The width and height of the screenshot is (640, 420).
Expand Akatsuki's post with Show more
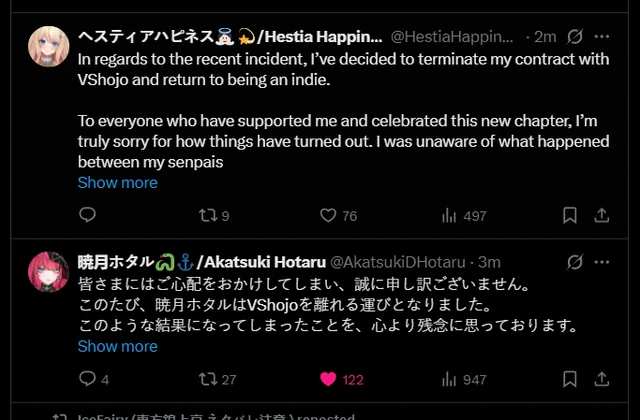[117, 346]
